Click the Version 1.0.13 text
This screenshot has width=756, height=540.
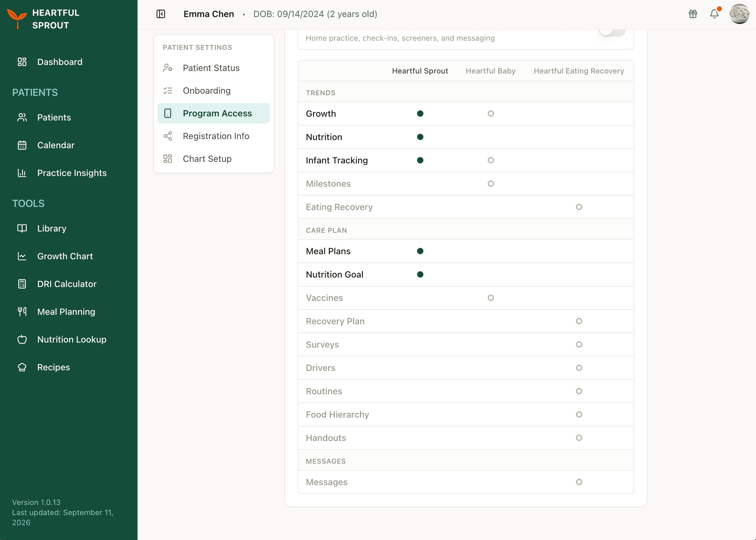36,502
